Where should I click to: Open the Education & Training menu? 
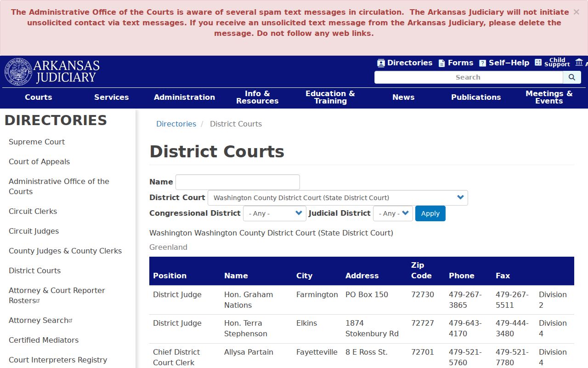pos(330,97)
